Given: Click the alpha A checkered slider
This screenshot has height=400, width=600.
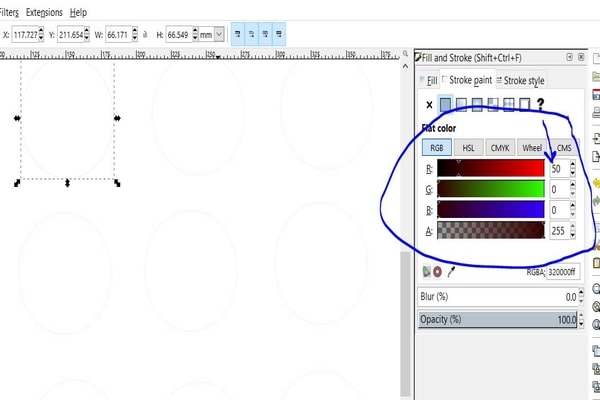Looking at the screenshot, I should click(491, 230).
